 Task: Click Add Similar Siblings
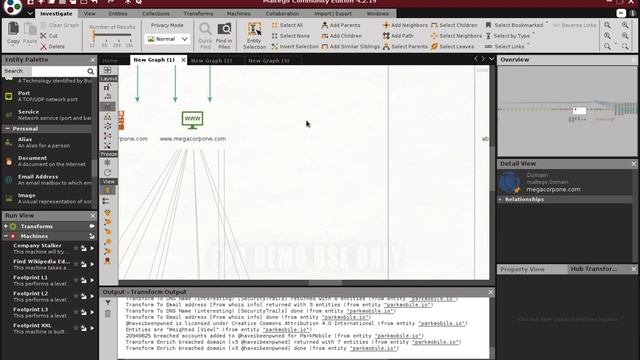point(351,47)
